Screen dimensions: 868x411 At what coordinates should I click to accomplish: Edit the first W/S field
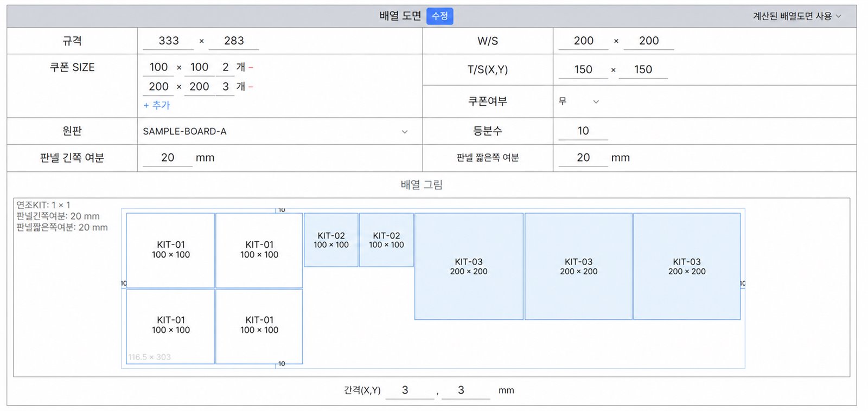(584, 41)
